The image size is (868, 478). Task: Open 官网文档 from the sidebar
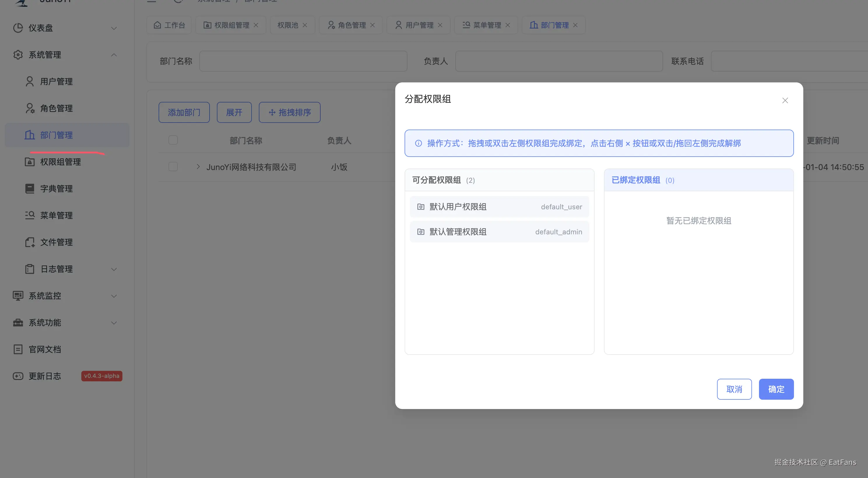[45, 349]
